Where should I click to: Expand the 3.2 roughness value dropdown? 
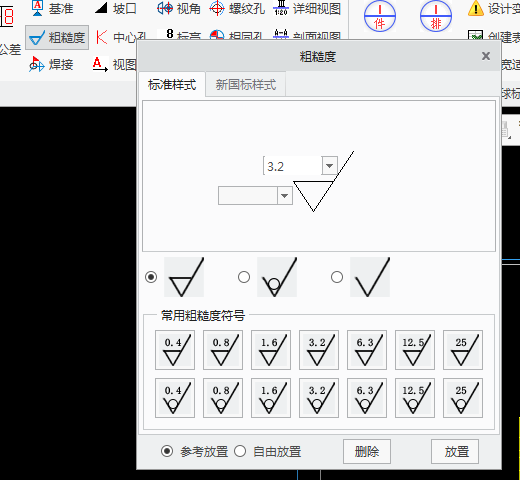point(330,166)
